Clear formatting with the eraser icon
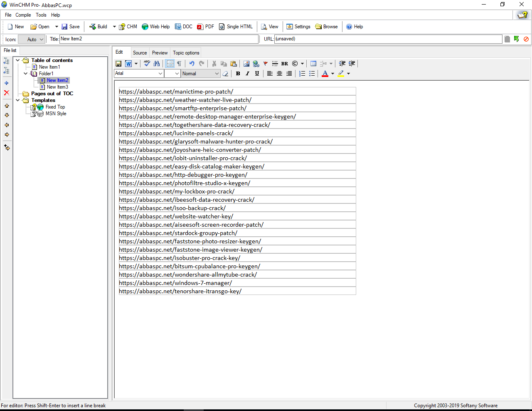This screenshot has height=411, width=532. [225, 74]
